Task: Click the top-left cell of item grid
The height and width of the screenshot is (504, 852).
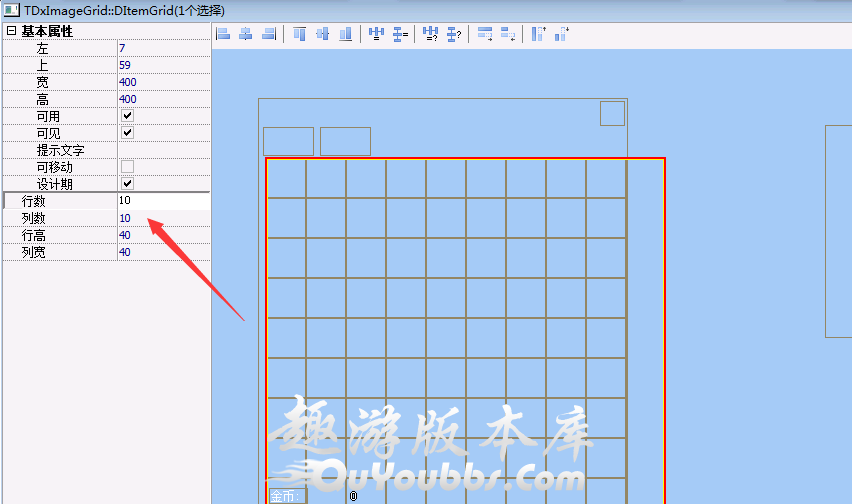Action: (x=286, y=179)
